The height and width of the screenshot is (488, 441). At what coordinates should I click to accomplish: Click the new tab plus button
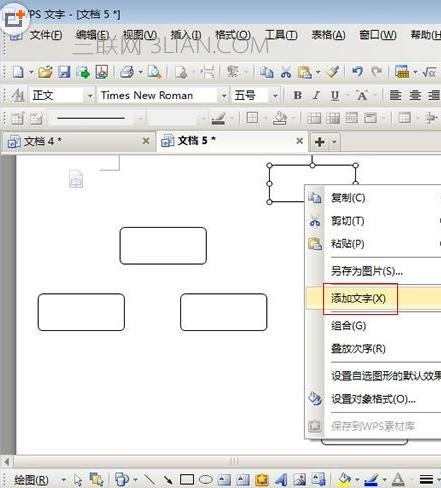tap(319, 142)
